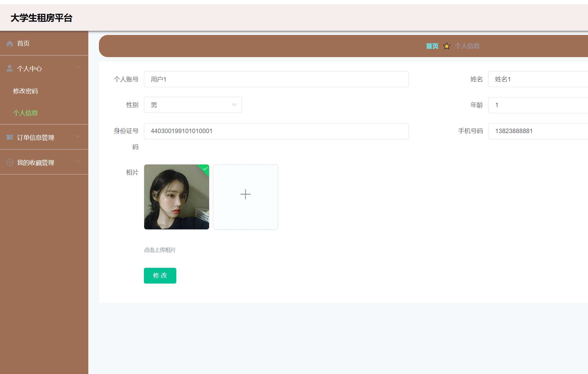Expand the 我的收藏管理 sidebar section
This screenshot has width=588, height=374.
click(x=77, y=162)
